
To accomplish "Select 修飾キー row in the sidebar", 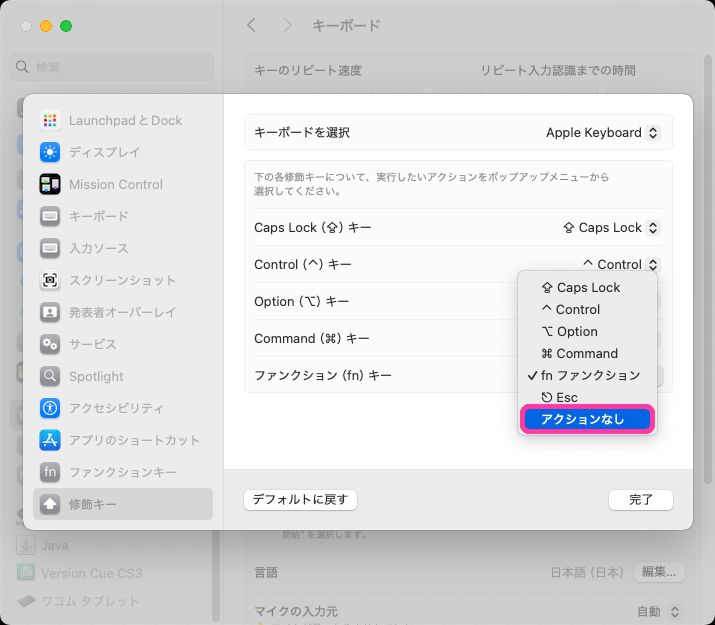I will coord(122,504).
